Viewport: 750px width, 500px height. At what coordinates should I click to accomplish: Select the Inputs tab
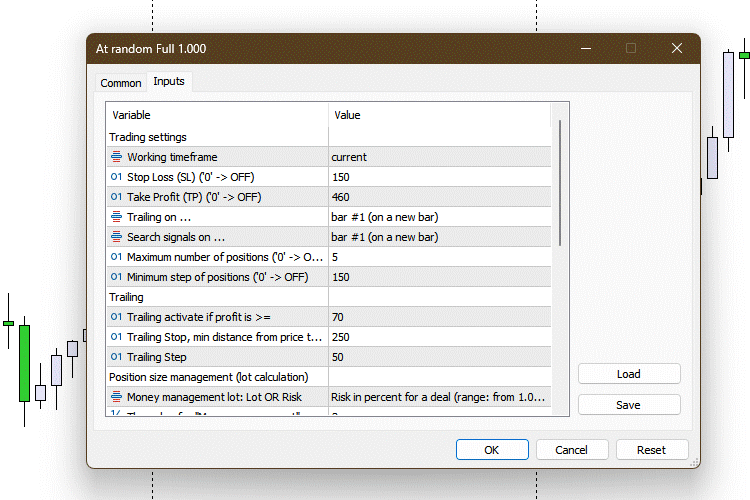click(x=168, y=81)
